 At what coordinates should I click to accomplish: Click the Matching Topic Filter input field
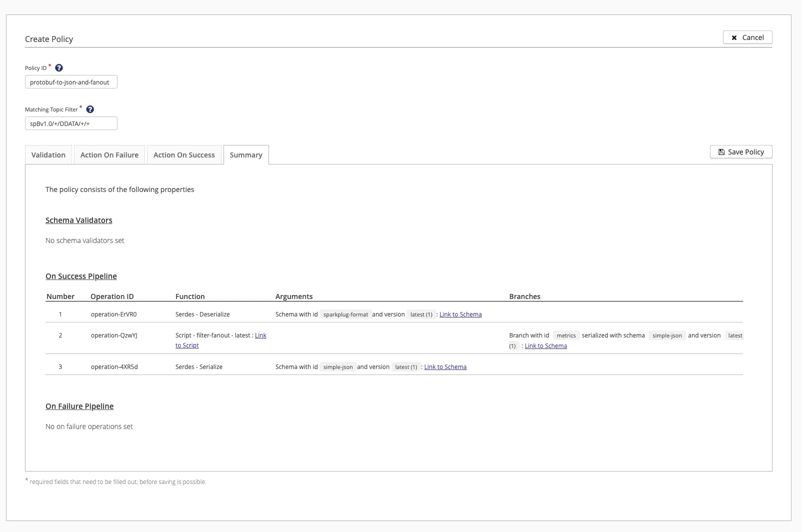point(71,123)
